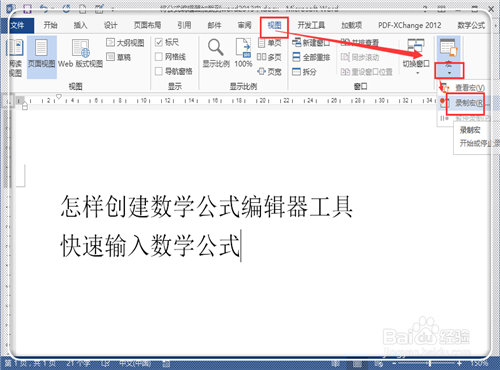The image size is (500, 370).
Task: Click Reset Window Position (重设窗口位置)
Action: click(366, 71)
